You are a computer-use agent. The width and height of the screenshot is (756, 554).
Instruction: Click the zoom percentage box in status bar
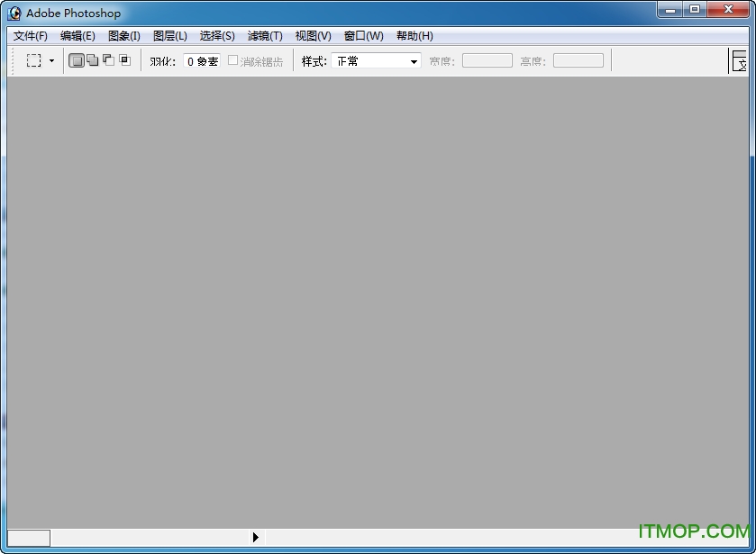29,537
